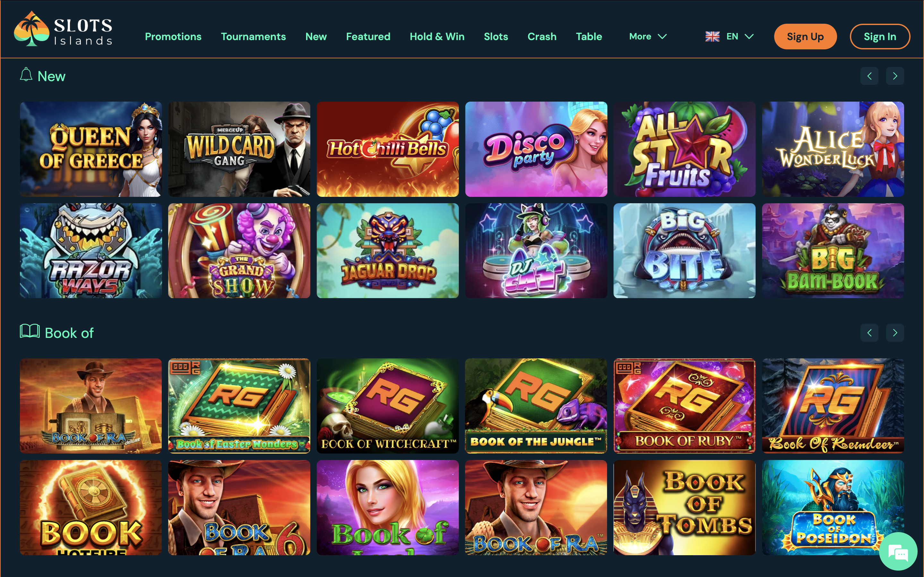Open the Book of Tombs game tile
924x577 pixels.
click(684, 507)
